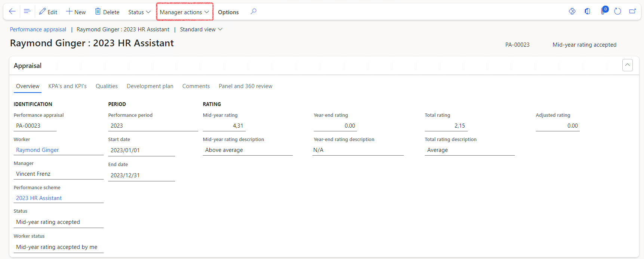Click the Mid-year rating 4,31 value
The image size is (644, 259).
click(x=224, y=126)
